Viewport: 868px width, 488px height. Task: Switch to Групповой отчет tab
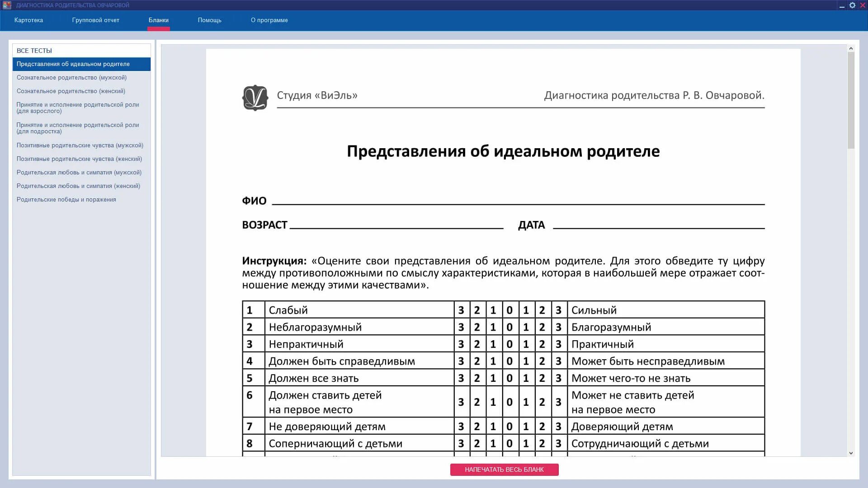tap(95, 20)
